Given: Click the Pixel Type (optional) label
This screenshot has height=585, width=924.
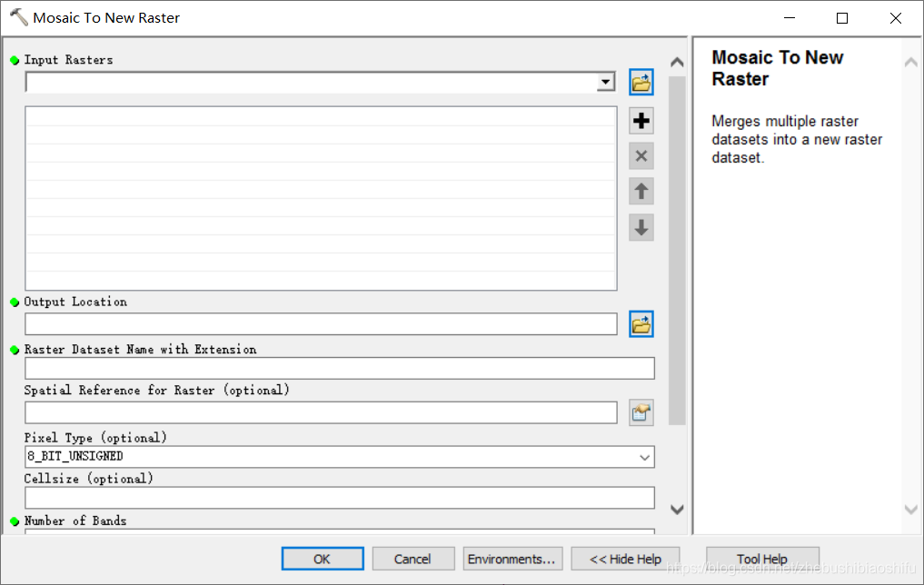Looking at the screenshot, I should 95,438.
